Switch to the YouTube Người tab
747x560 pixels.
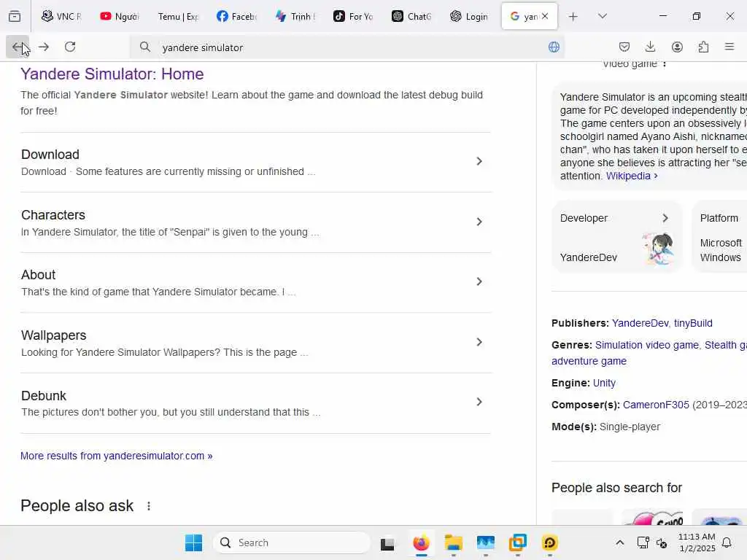coord(120,16)
